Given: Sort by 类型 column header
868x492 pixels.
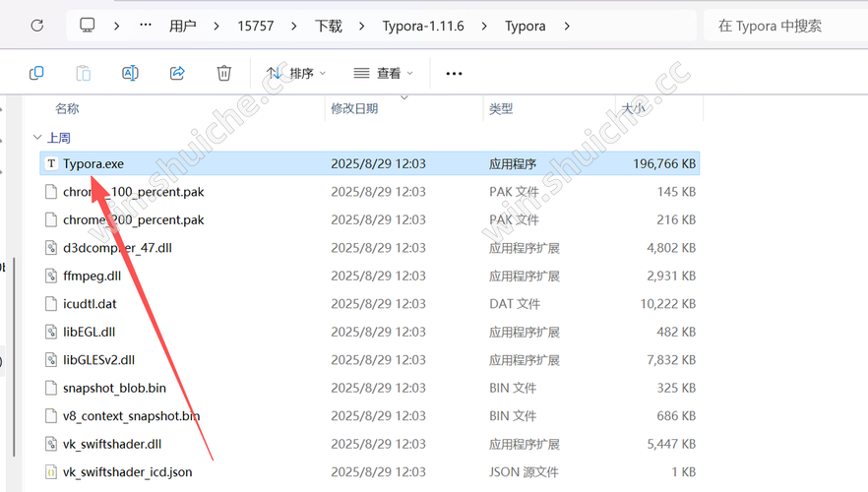Looking at the screenshot, I should coord(501,108).
